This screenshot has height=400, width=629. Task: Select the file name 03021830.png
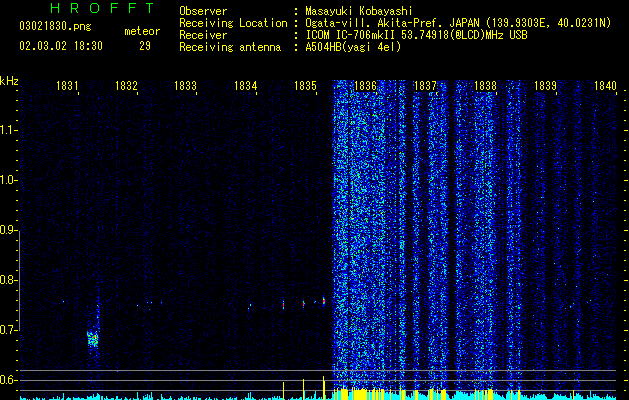pos(55,26)
